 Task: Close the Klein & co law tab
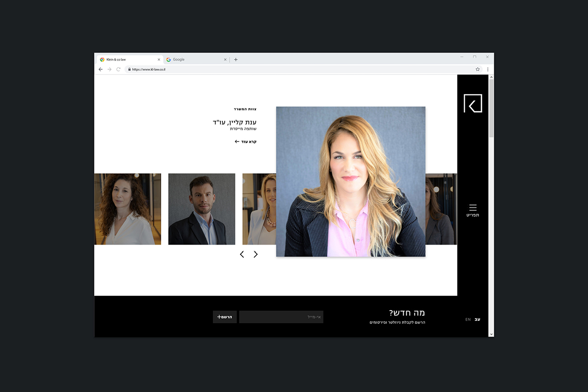(x=159, y=59)
